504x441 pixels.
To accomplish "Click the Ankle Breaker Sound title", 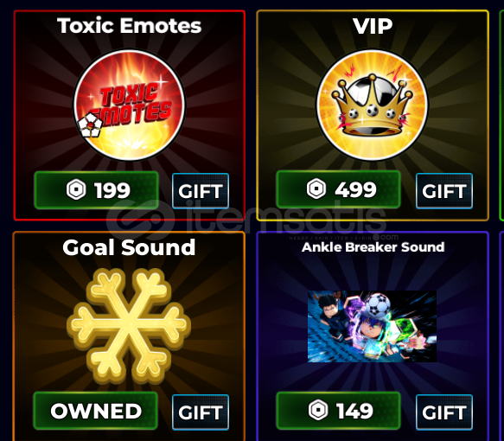I will click(x=373, y=247).
